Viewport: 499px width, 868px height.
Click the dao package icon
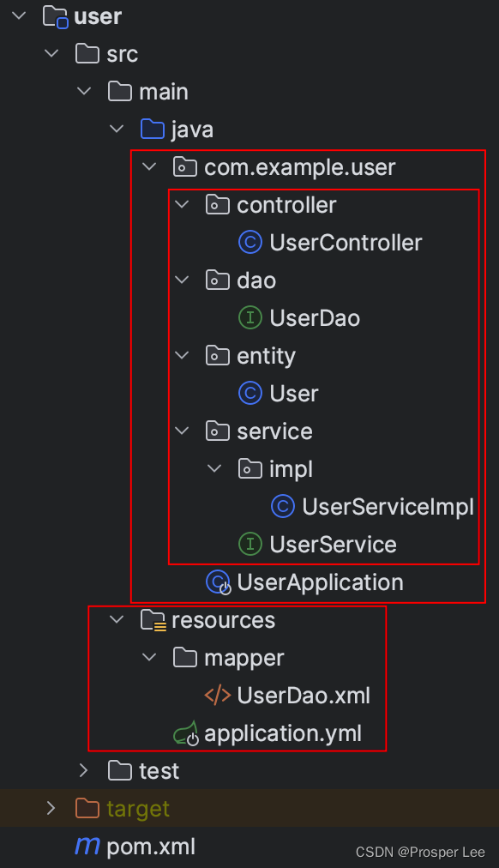[218, 280]
